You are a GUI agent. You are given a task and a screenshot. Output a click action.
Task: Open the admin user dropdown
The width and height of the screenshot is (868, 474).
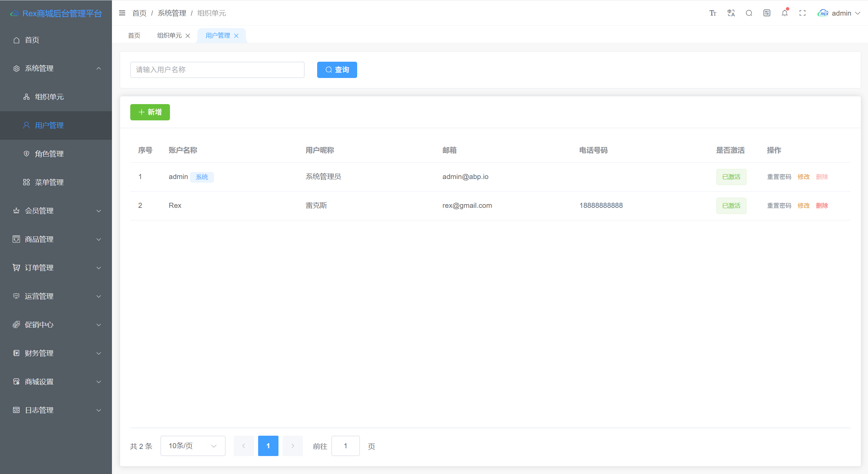(x=838, y=13)
